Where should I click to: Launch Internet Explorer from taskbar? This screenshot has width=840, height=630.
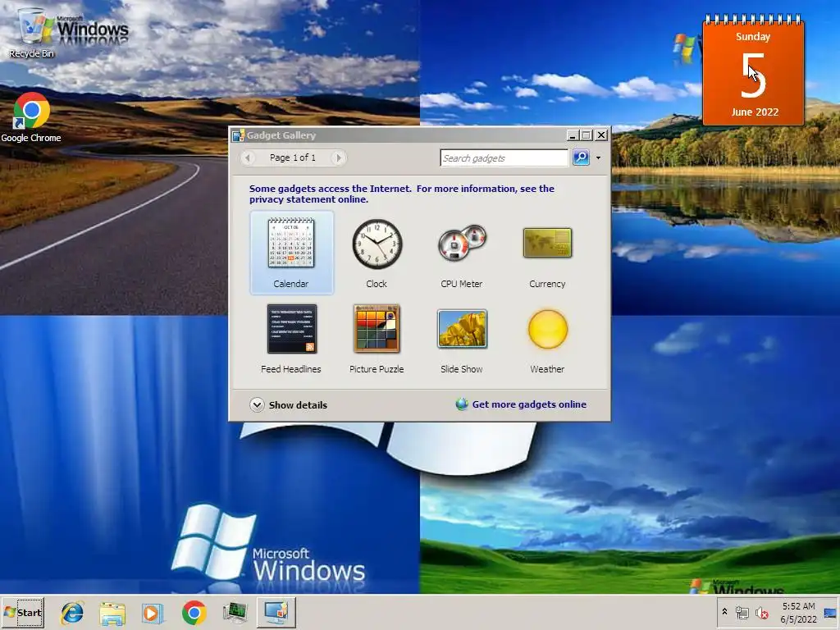[x=72, y=613]
